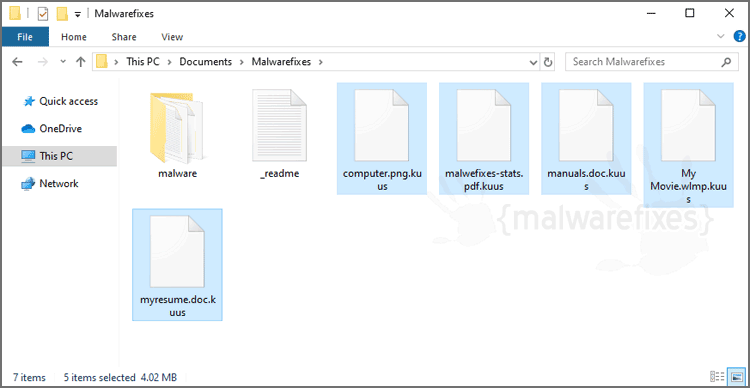
Task: Click the New folder icon in quick access toolbar
Action: 62,13
